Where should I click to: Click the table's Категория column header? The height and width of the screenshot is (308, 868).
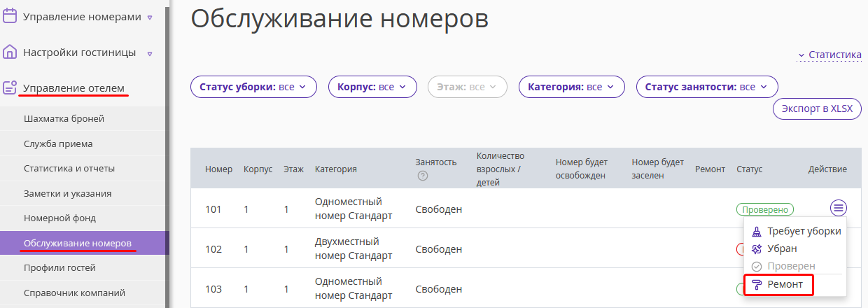coord(336,169)
